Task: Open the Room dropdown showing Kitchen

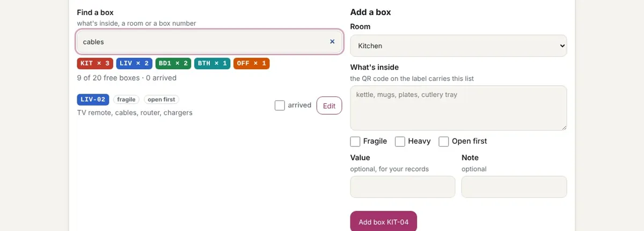Action: tap(458, 46)
